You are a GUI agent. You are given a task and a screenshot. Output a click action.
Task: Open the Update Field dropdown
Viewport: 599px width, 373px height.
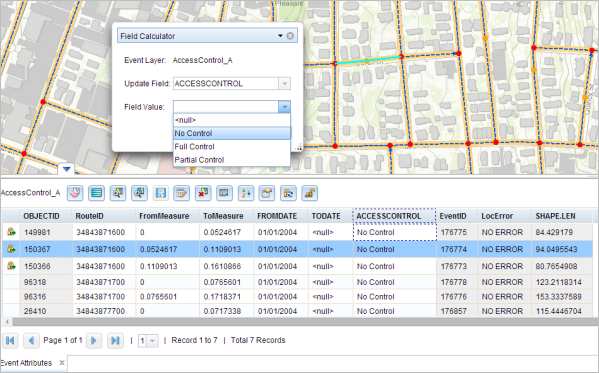click(285, 83)
